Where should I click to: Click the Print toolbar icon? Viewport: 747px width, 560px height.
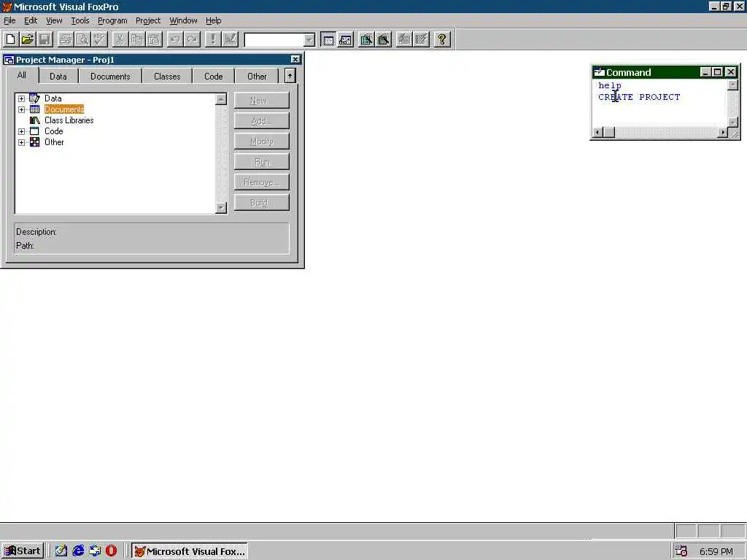pos(65,39)
